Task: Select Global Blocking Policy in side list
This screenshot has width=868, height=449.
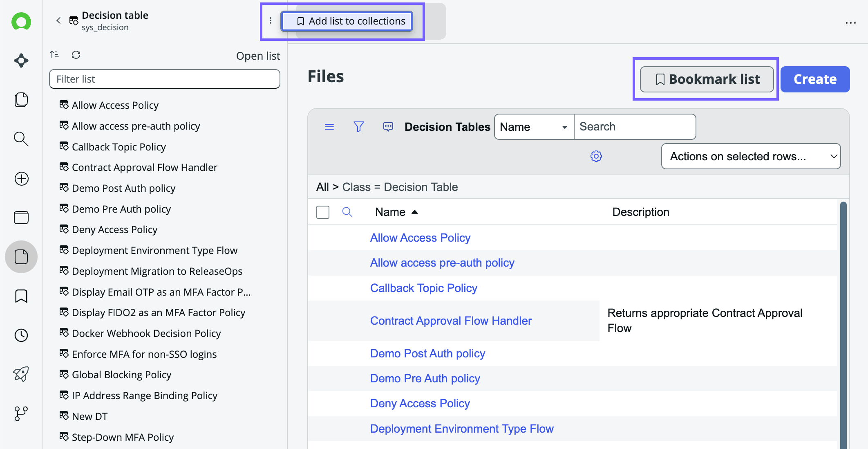Action: pyautogui.click(x=121, y=375)
